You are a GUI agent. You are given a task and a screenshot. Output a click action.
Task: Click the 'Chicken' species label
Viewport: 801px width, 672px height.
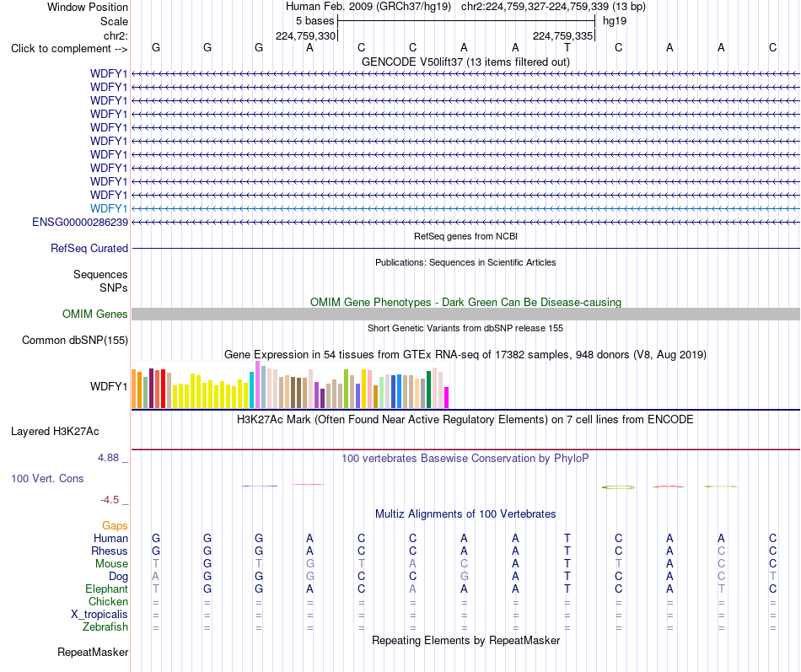108,601
